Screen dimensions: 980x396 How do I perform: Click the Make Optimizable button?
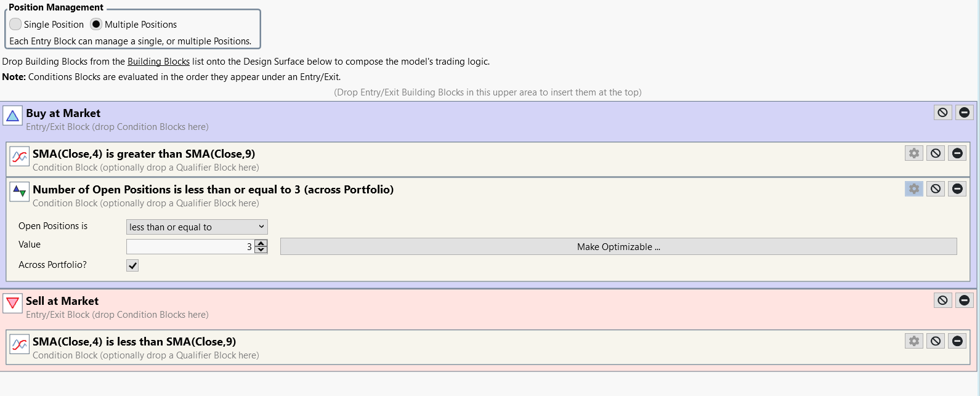coord(618,247)
